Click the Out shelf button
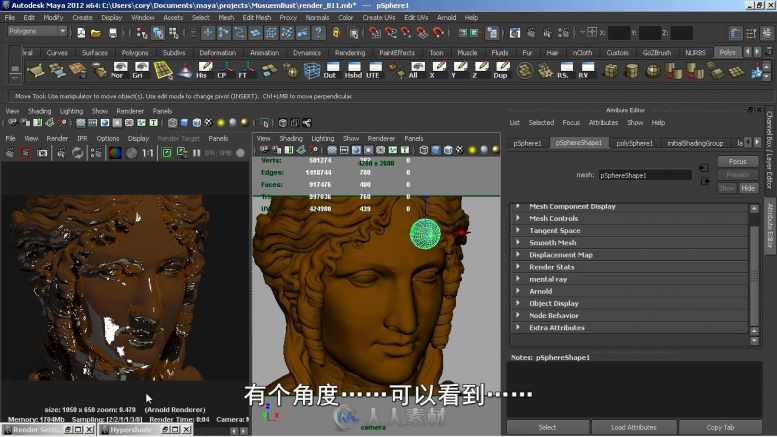 coord(332,70)
